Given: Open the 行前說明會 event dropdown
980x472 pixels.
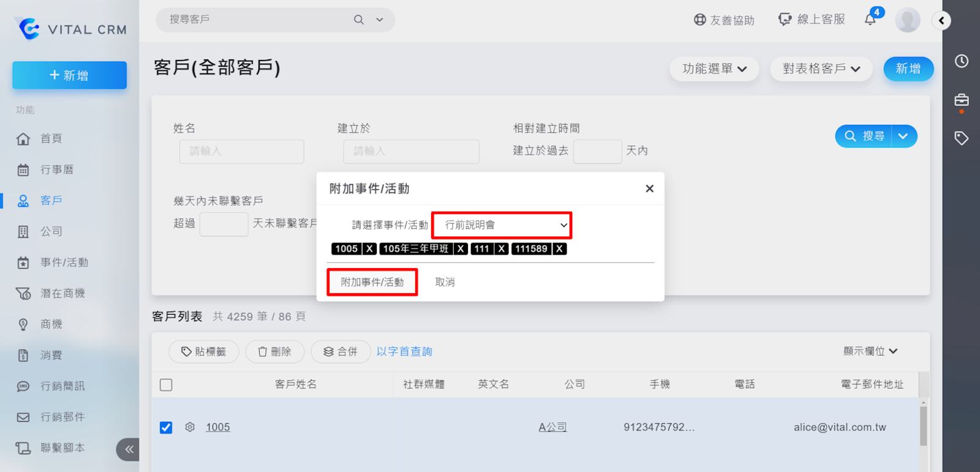Looking at the screenshot, I should click(x=502, y=225).
